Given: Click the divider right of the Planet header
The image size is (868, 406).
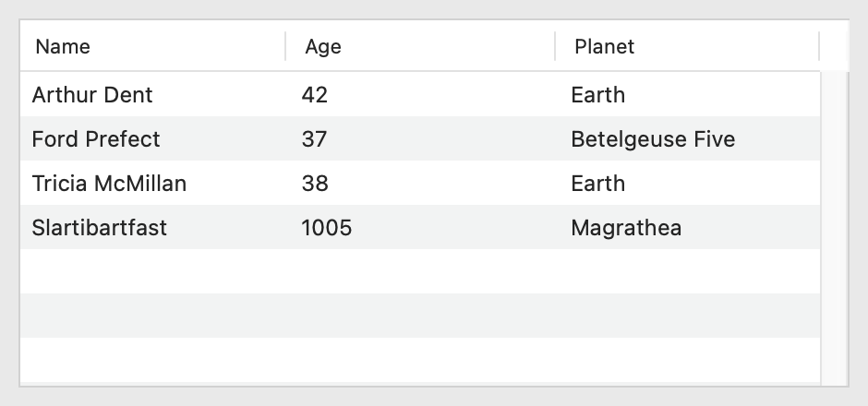Looking at the screenshot, I should coord(819,46).
